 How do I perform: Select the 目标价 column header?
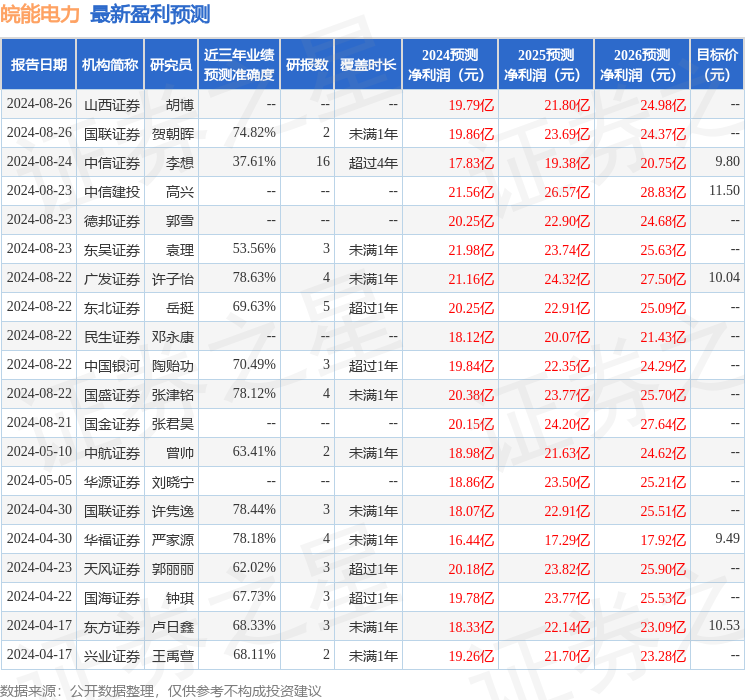[x=717, y=65]
